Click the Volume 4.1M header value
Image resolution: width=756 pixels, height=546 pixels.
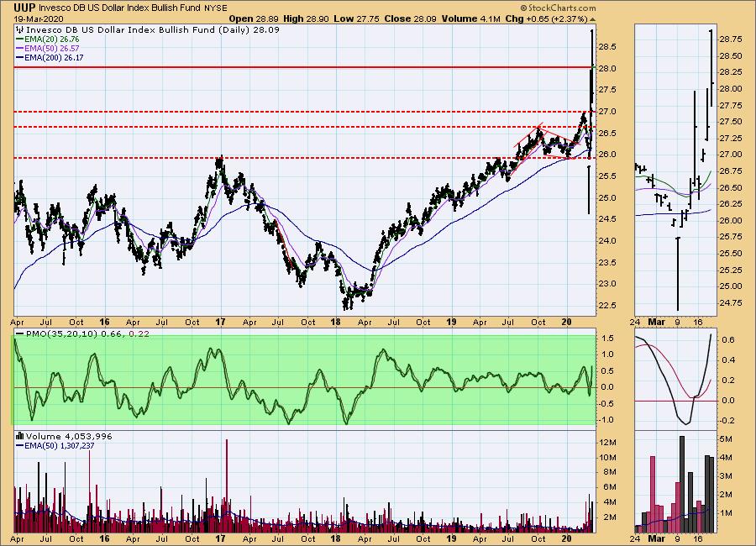pyautogui.click(x=470, y=18)
